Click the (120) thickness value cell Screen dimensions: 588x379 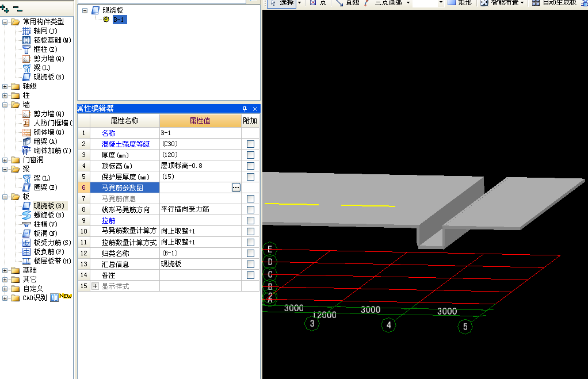(200, 155)
